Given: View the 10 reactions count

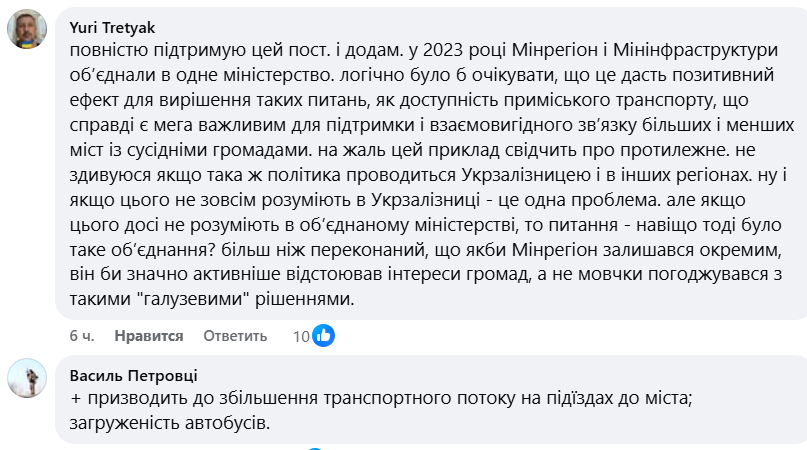Looking at the screenshot, I should pyautogui.click(x=300, y=336).
